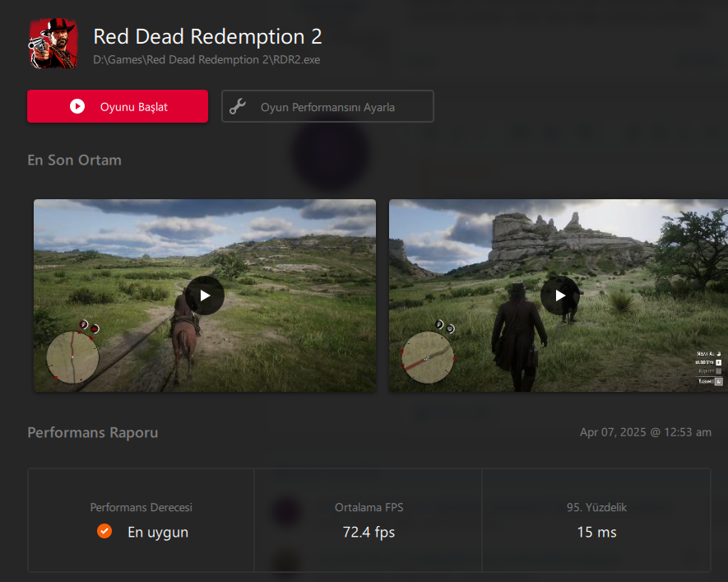Click the 95. Yüzdelik label
The width and height of the screenshot is (728, 582).
pos(596,507)
